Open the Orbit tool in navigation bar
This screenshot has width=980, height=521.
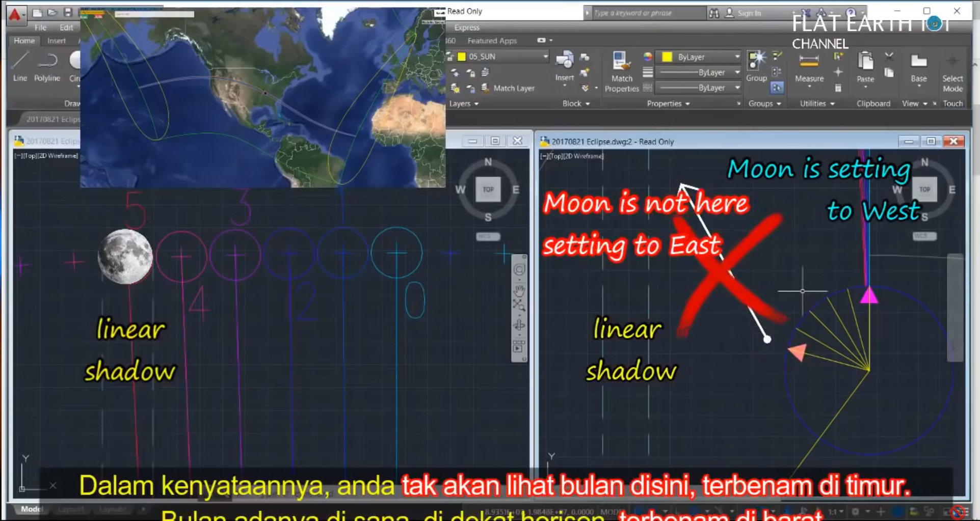coord(519,325)
